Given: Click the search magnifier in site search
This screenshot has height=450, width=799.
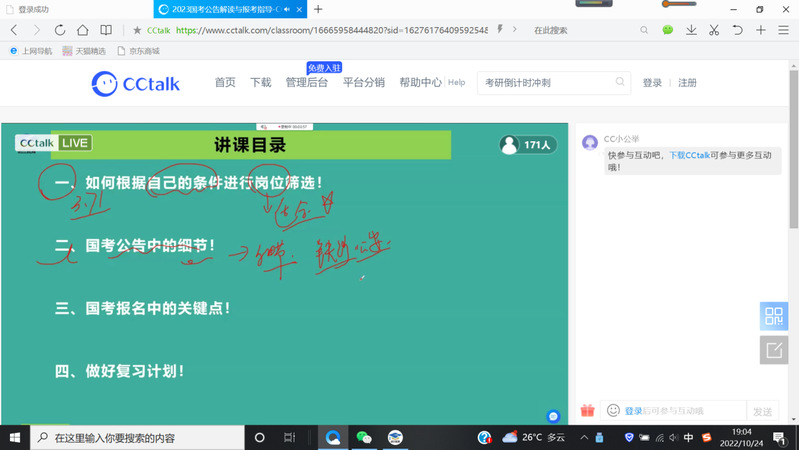Looking at the screenshot, I should click(620, 83).
